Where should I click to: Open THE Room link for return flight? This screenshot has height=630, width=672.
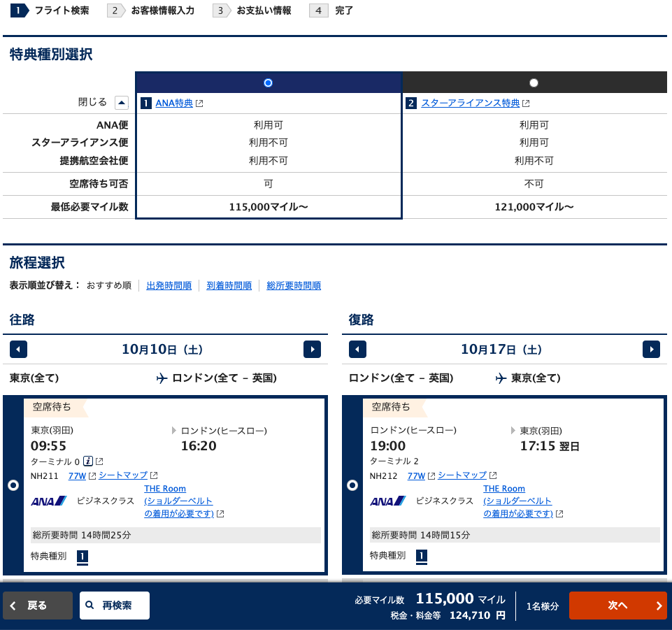(503, 489)
